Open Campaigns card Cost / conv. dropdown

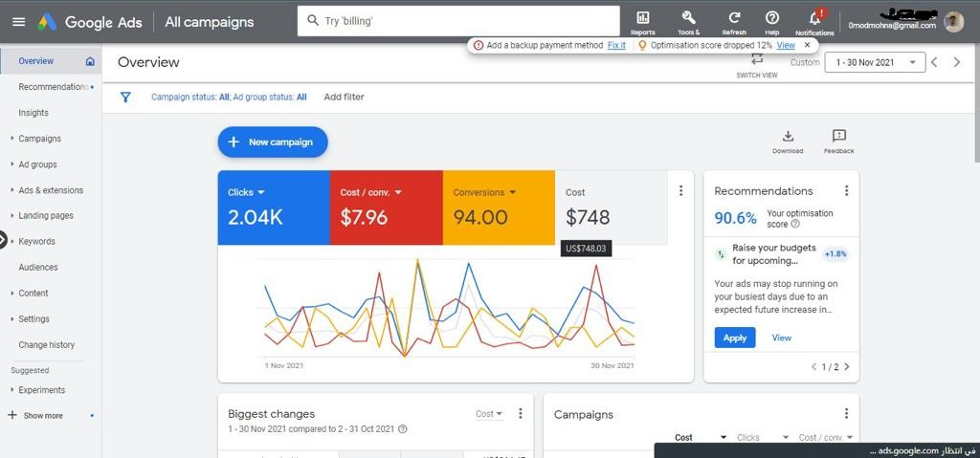point(850,437)
